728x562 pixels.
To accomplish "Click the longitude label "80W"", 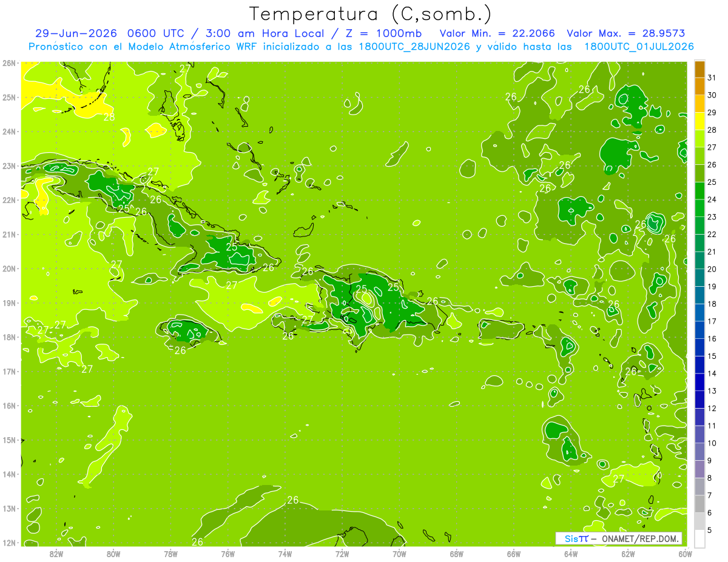I will coord(113,554).
